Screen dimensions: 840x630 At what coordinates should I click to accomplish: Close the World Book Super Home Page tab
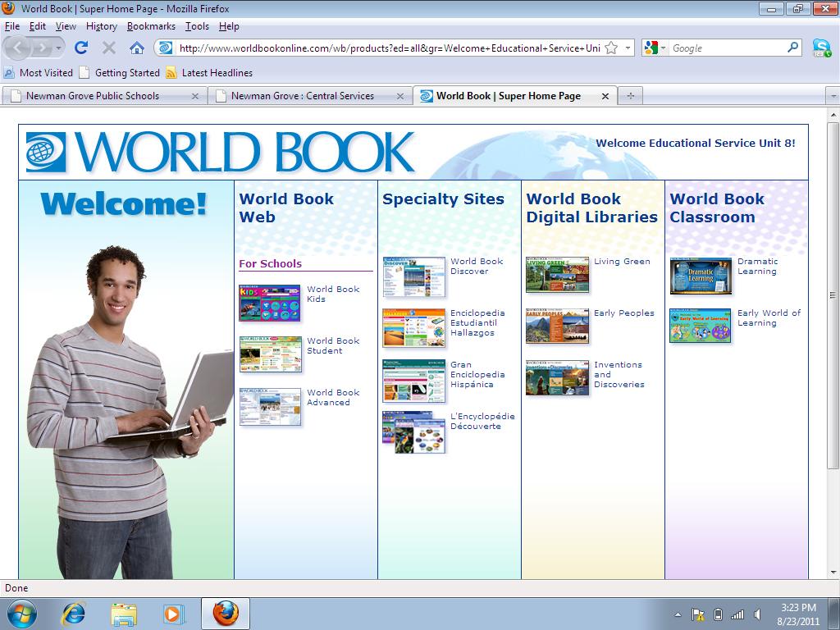pos(605,97)
